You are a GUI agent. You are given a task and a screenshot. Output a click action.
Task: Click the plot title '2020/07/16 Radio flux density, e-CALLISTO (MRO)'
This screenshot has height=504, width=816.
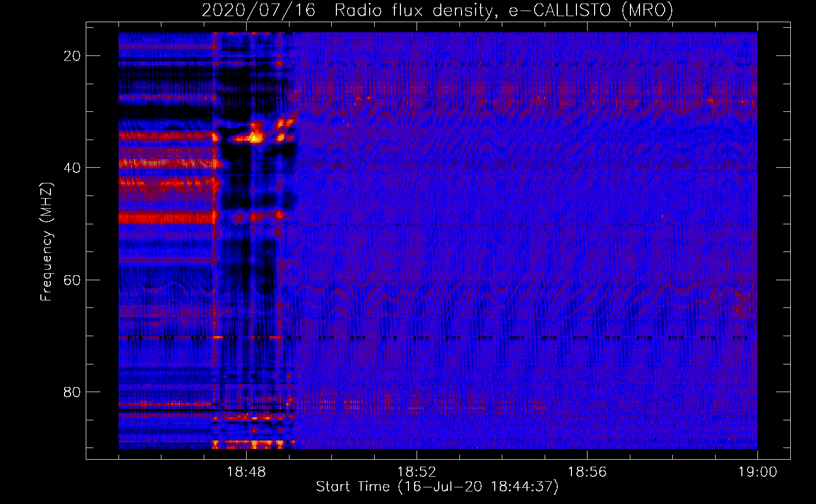pyautogui.click(x=437, y=10)
